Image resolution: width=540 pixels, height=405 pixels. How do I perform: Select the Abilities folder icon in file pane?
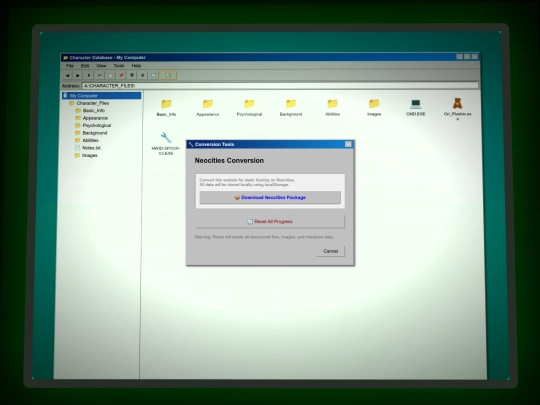point(332,104)
